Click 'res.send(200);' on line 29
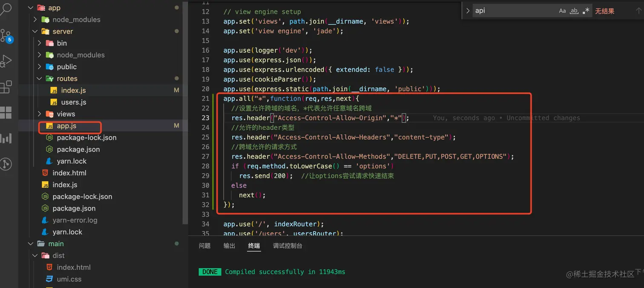Image resolution: width=644 pixels, height=288 pixels. click(266, 176)
